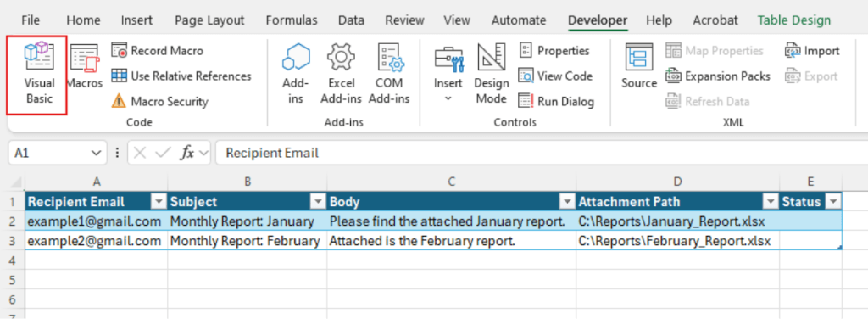Open the Status column filter dropdown
The height and width of the screenshot is (319, 868).
tap(832, 202)
